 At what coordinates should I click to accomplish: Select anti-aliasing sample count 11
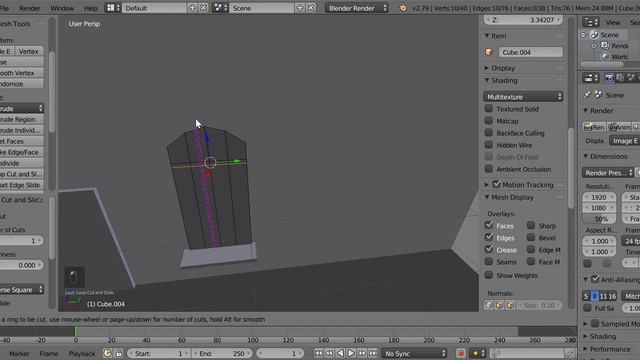603,296
